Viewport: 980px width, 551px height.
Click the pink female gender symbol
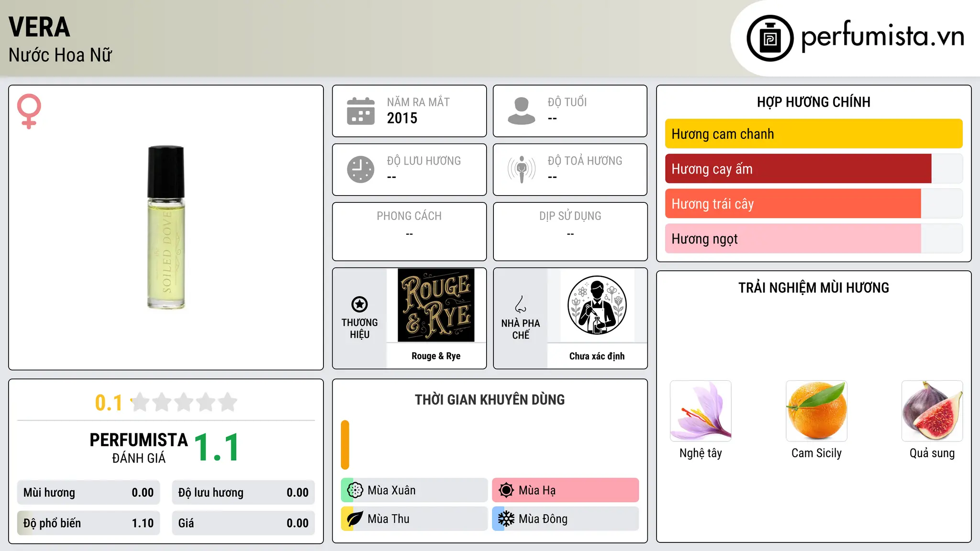[29, 111]
